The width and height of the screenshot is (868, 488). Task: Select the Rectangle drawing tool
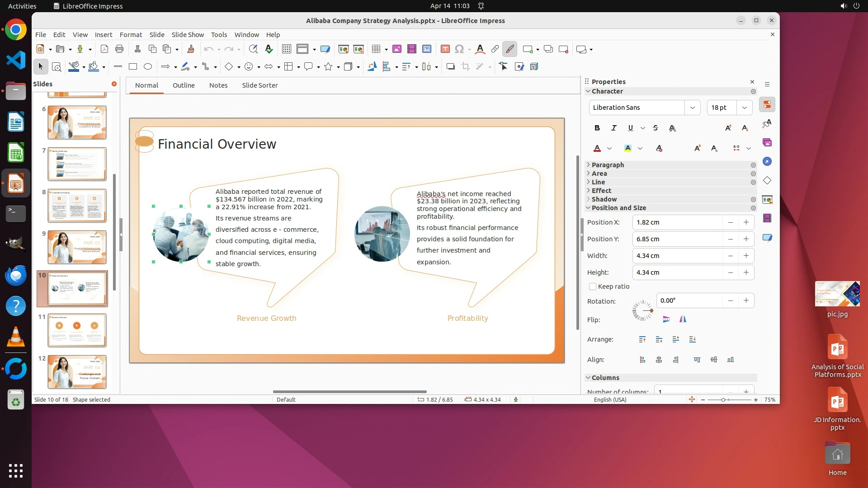pos(133,67)
